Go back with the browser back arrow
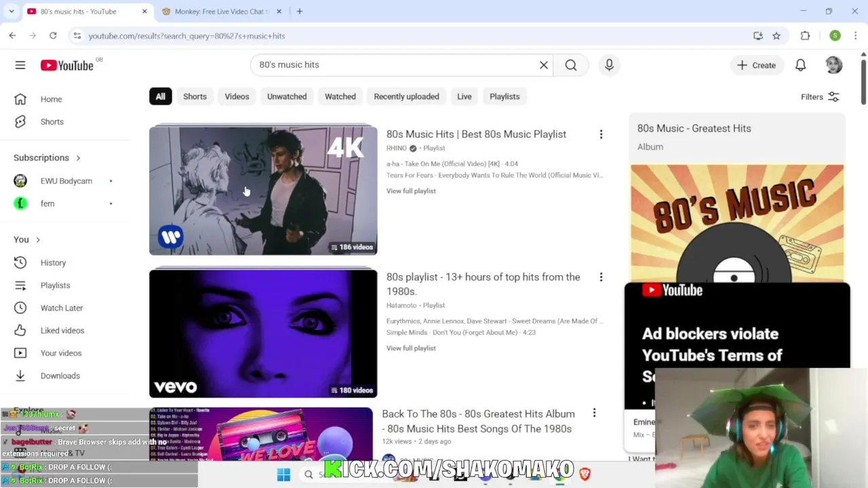 12,36
